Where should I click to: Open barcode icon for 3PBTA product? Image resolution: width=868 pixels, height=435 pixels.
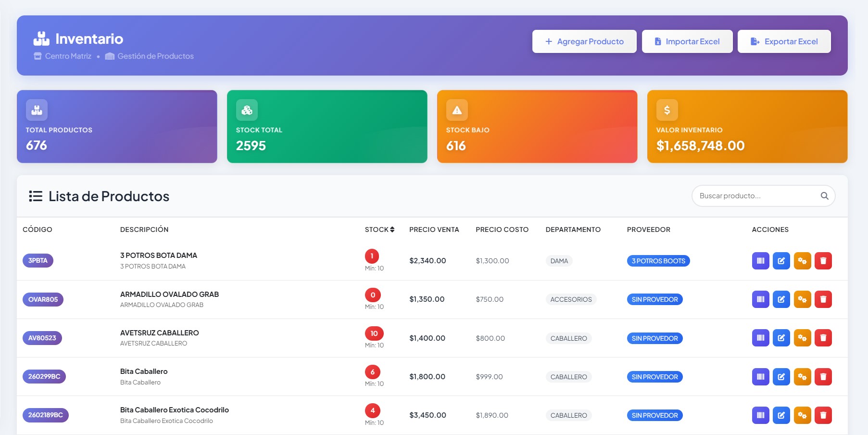[x=760, y=261]
